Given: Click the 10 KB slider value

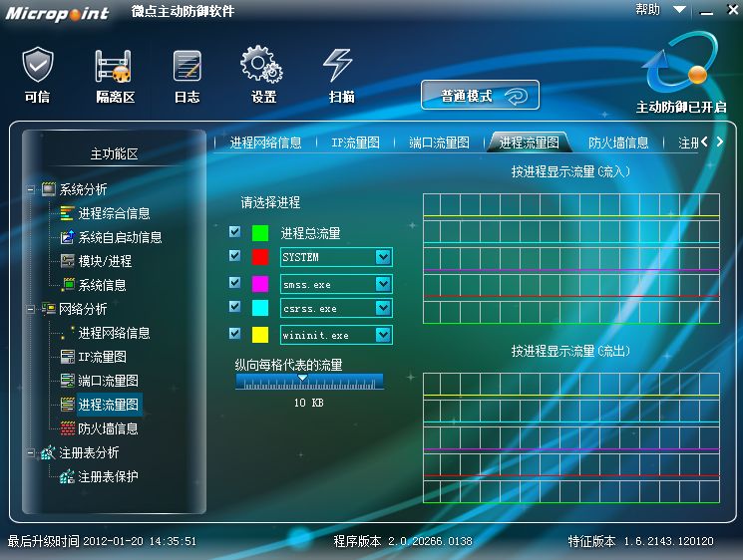Looking at the screenshot, I should (308, 403).
